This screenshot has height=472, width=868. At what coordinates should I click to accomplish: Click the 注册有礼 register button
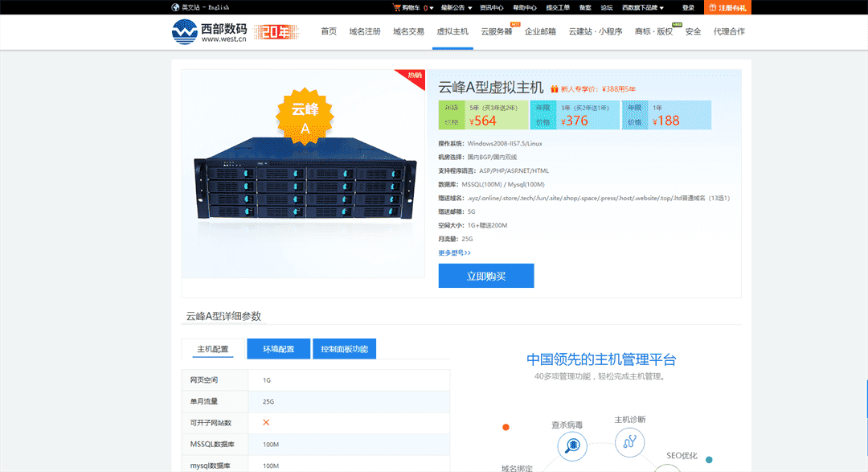point(727,8)
